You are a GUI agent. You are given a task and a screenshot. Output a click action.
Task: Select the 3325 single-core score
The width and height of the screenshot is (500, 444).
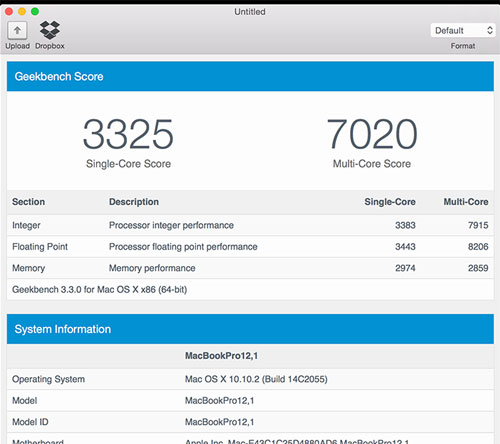128,134
